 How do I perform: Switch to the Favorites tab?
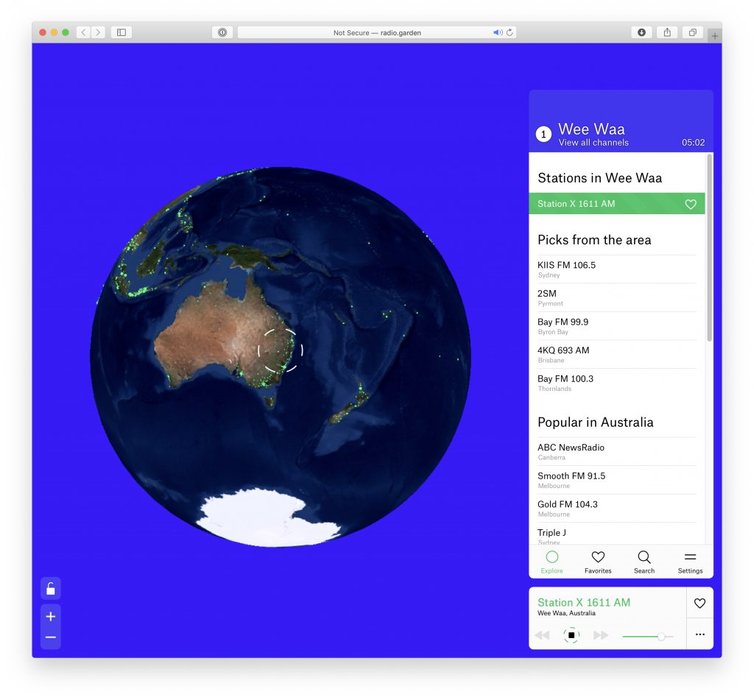click(598, 562)
